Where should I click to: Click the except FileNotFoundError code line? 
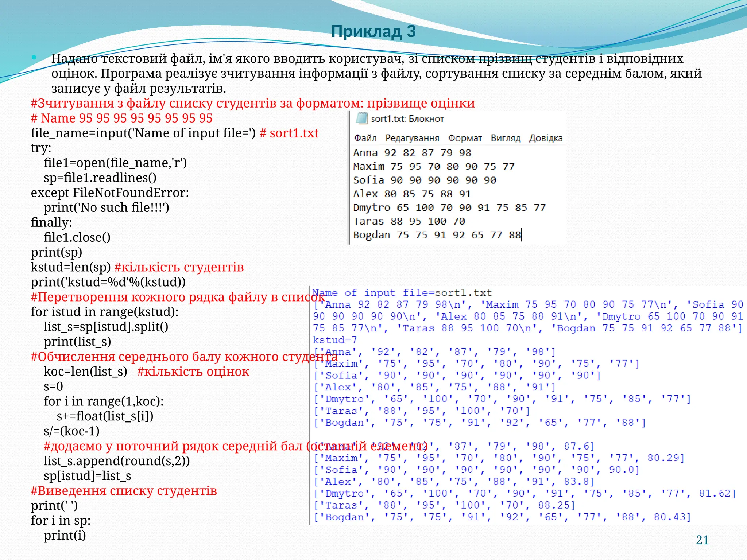pyautogui.click(x=110, y=192)
